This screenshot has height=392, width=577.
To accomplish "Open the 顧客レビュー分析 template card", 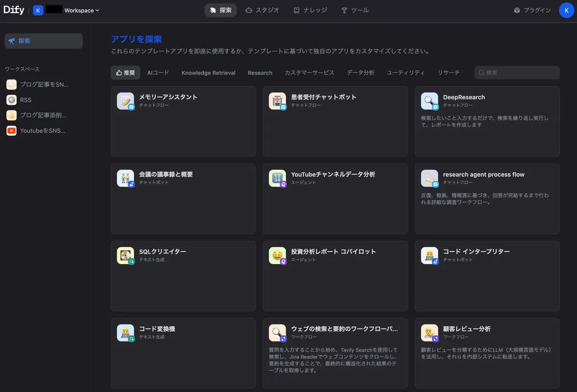I will (487, 353).
